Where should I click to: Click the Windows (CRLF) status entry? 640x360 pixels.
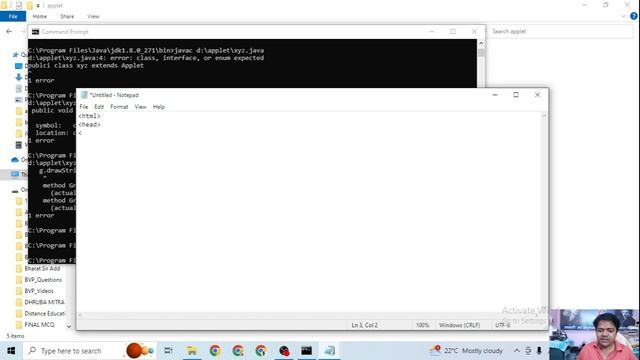(460, 325)
